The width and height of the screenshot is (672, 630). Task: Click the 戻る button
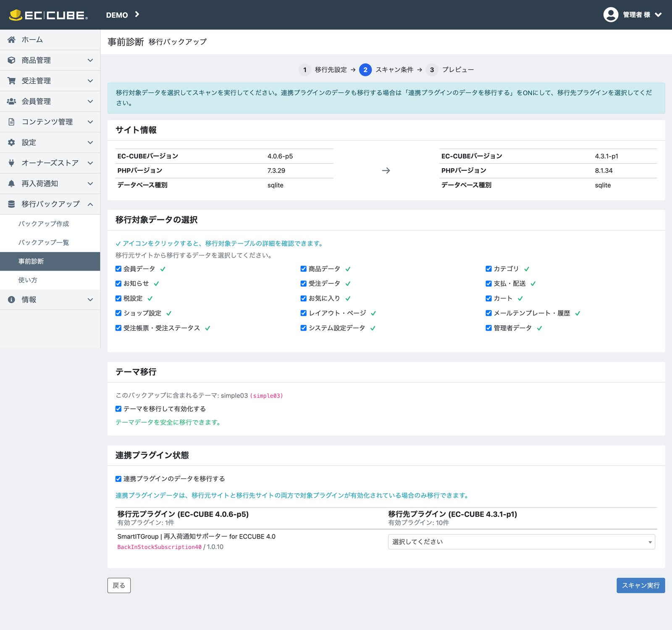[x=119, y=586]
